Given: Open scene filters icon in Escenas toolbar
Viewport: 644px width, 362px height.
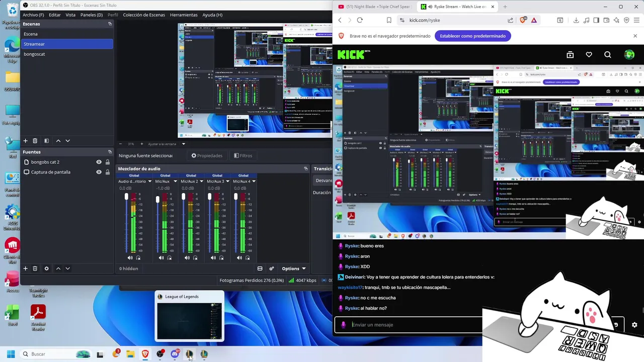Looking at the screenshot, I should pos(46,141).
